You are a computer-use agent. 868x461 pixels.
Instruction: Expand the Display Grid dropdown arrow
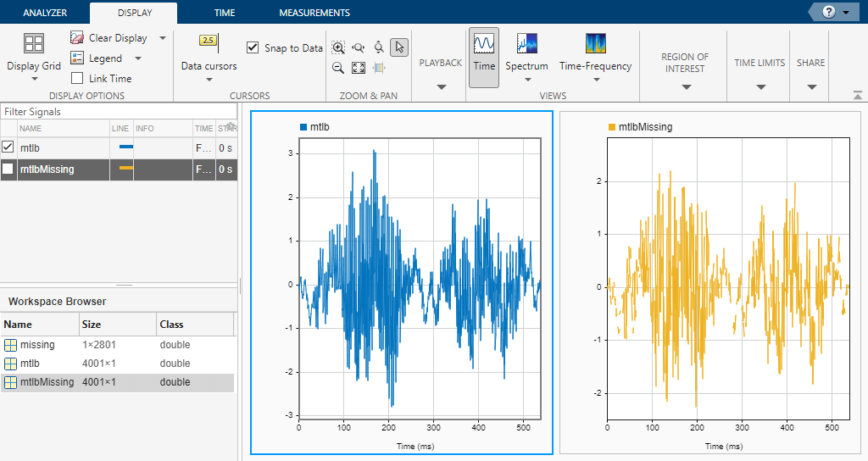[34, 79]
